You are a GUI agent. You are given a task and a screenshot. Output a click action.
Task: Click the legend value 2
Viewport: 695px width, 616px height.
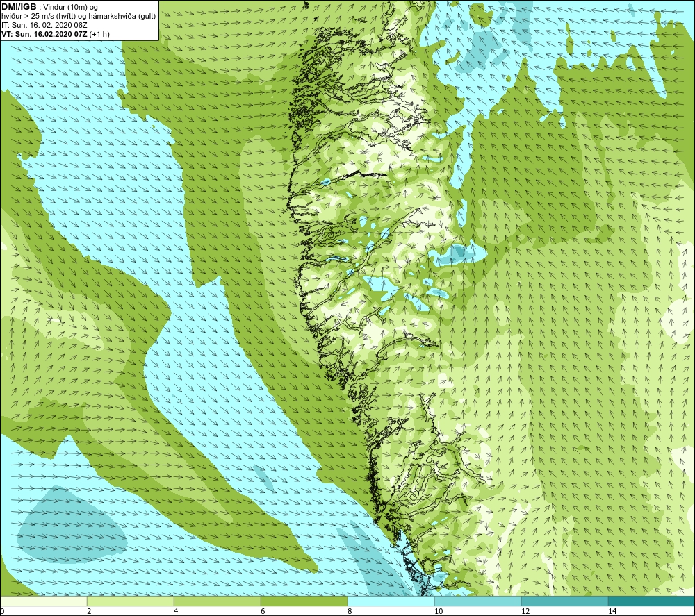(x=89, y=611)
